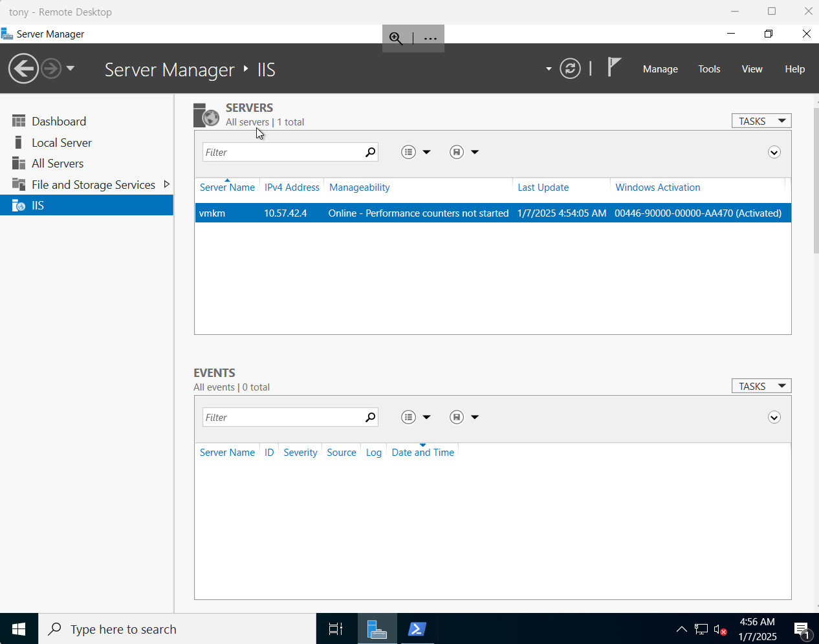Click the All Servers icon
Viewport: 819px width, 644px height.
click(19, 163)
